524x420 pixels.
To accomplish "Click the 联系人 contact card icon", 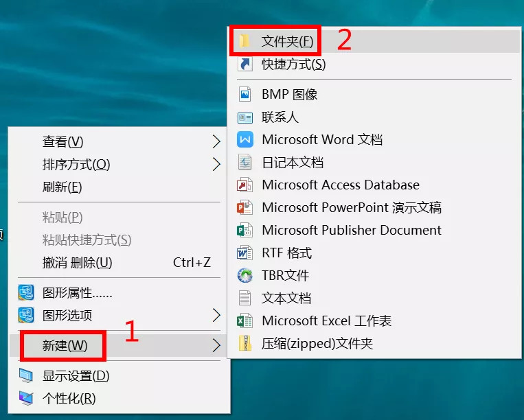I will [x=245, y=117].
